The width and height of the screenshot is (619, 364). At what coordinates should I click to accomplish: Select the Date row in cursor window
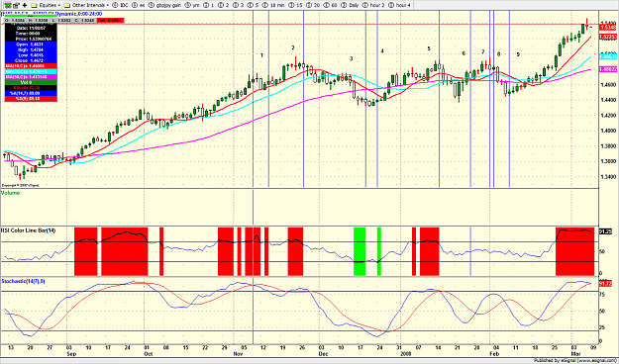pyautogui.click(x=31, y=28)
